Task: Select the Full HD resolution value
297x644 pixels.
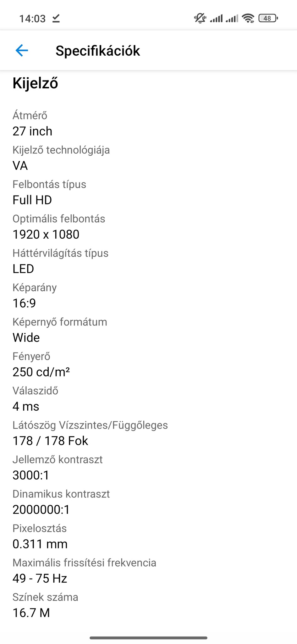Action: [32, 200]
